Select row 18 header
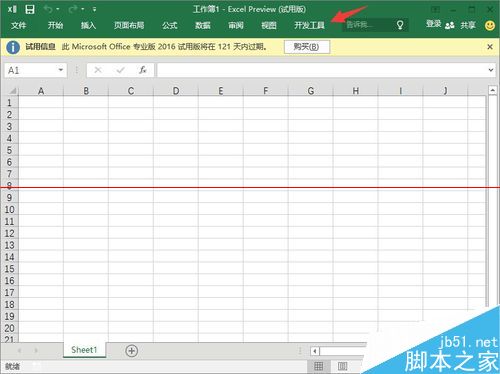 click(x=9, y=304)
